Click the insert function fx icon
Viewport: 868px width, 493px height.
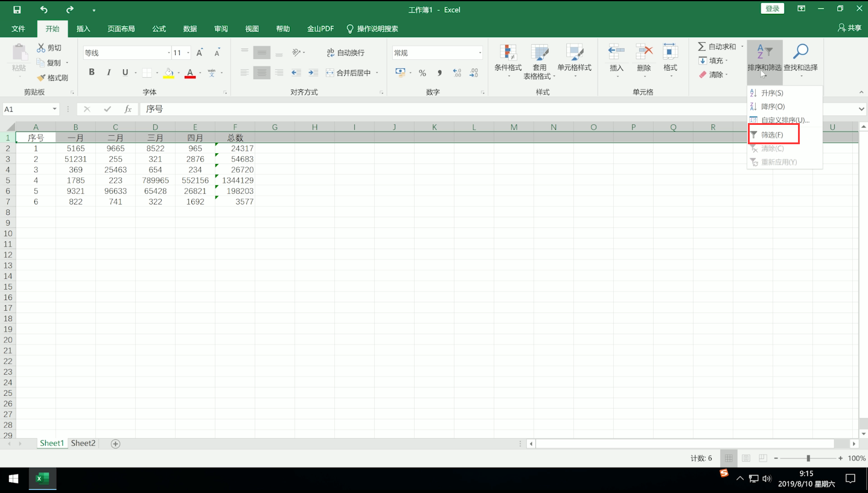[x=128, y=109]
